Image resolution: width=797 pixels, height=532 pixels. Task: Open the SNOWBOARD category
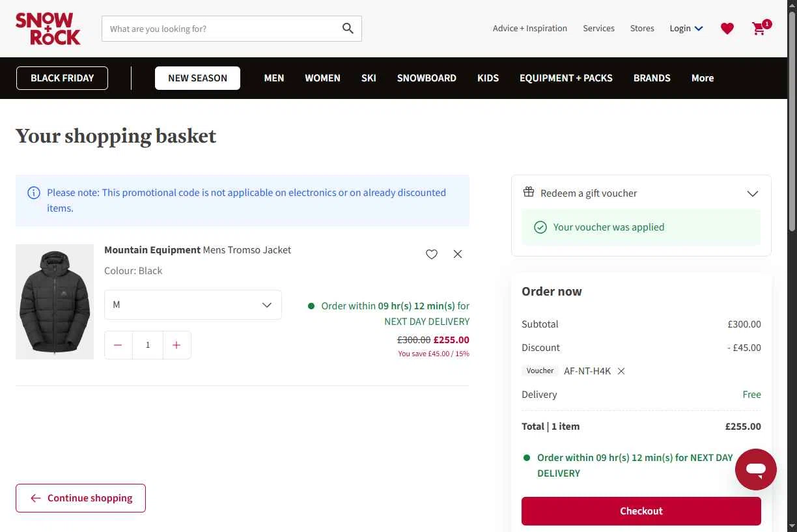point(426,78)
